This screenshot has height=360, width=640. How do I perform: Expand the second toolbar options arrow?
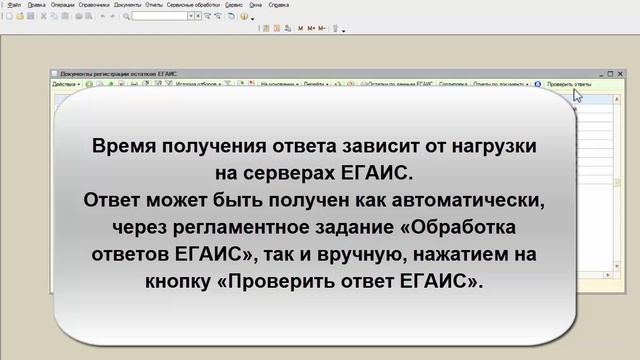point(344,31)
